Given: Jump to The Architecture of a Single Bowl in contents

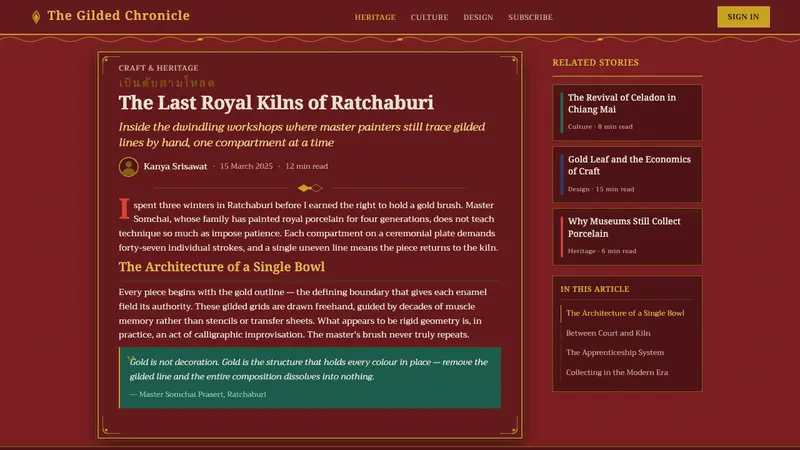Looking at the screenshot, I should (x=625, y=313).
